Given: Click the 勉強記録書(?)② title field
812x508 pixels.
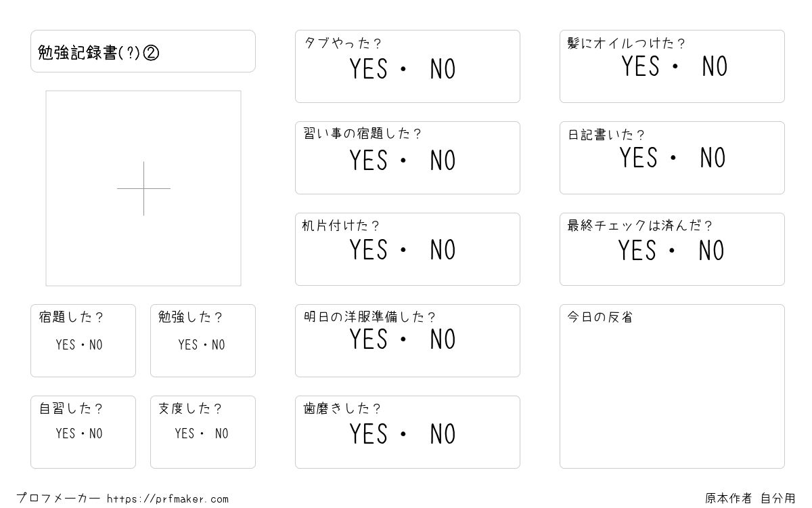Looking at the screenshot, I should pos(143,51).
